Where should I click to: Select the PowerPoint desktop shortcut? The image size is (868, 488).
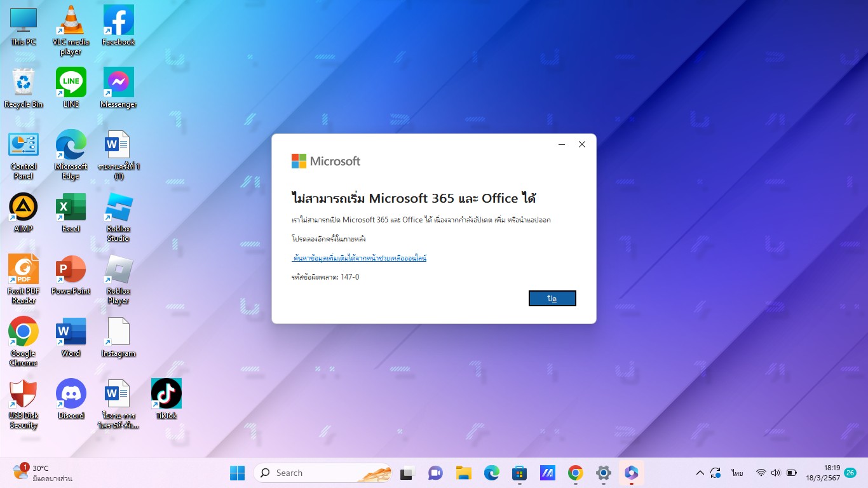[x=71, y=275]
